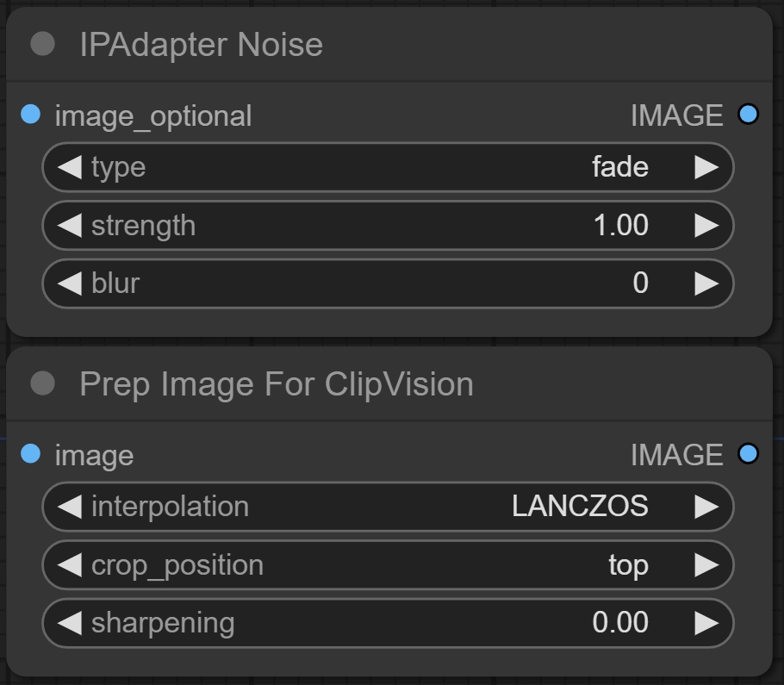The width and height of the screenshot is (784, 685).
Task: Select next type option with right arrow
Action: pos(706,167)
